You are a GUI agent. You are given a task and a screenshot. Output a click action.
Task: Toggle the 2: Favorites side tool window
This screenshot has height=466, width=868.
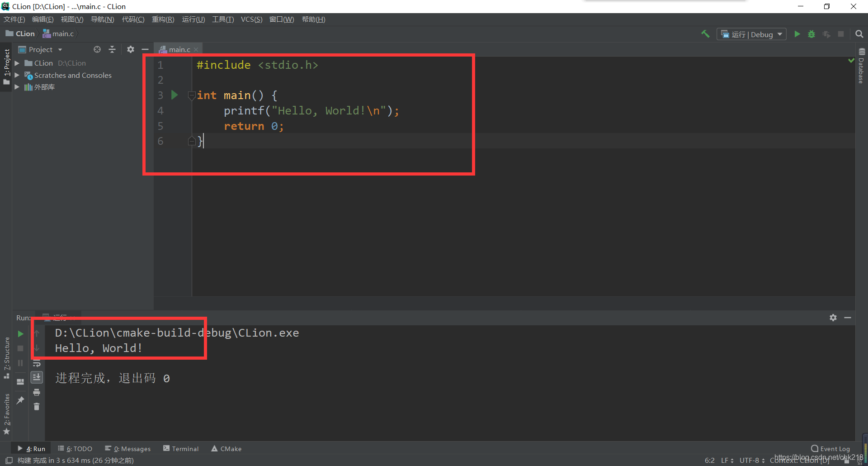(x=6, y=414)
